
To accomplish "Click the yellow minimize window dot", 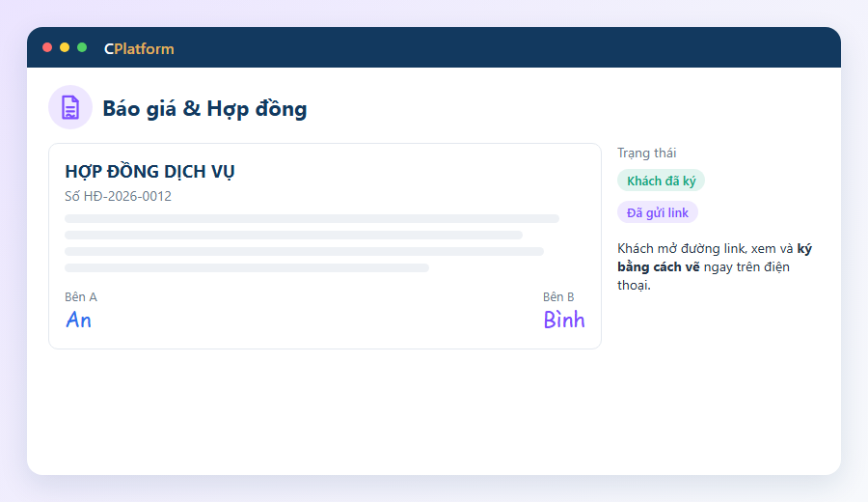I will [65, 47].
